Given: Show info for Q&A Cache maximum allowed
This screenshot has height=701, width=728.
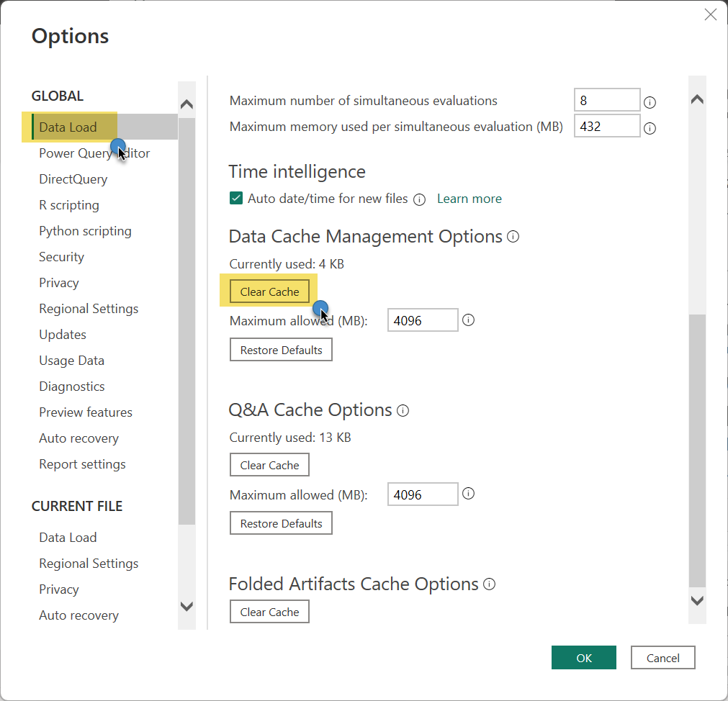Looking at the screenshot, I should coord(469,494).
